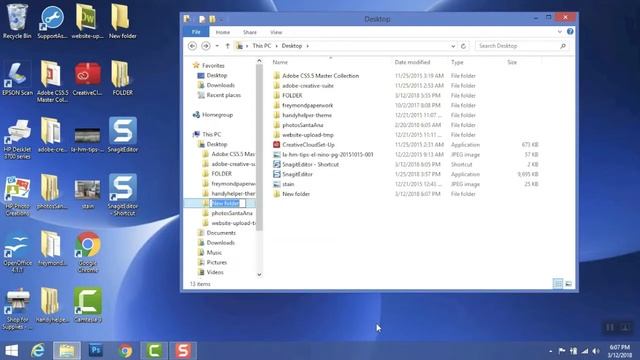Sort by Date modified column
This screenshot has height=360, width=640.
point(412,62)
